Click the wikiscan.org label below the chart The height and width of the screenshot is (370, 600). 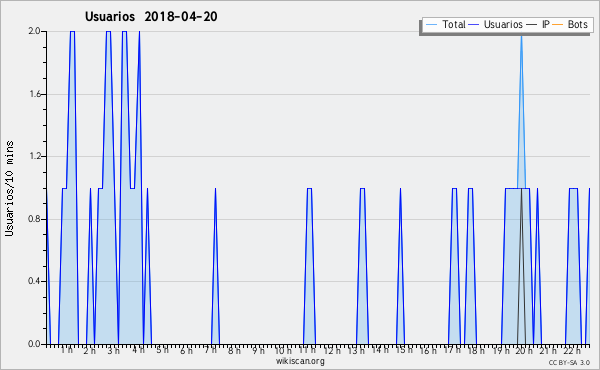point(300,361)
